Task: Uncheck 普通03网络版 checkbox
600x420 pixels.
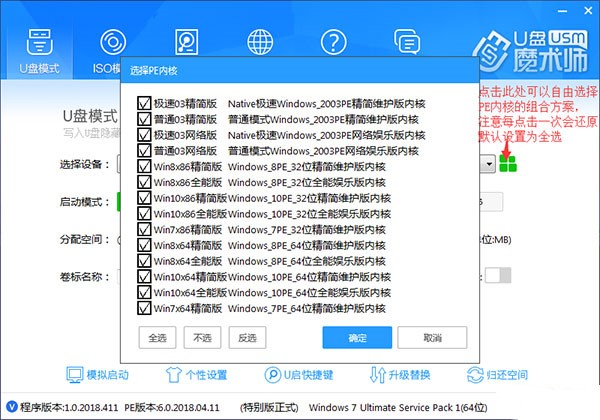Action: click(x=144, y=150)
